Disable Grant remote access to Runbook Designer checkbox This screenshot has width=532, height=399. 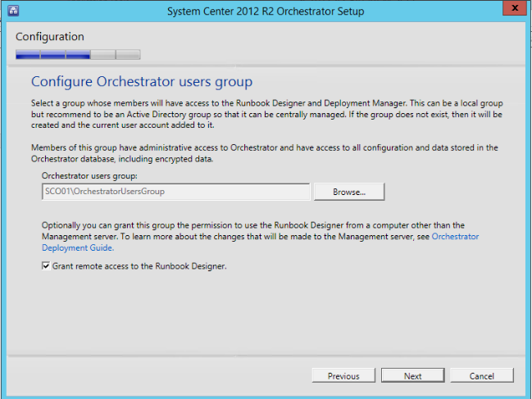coord(46,266)
